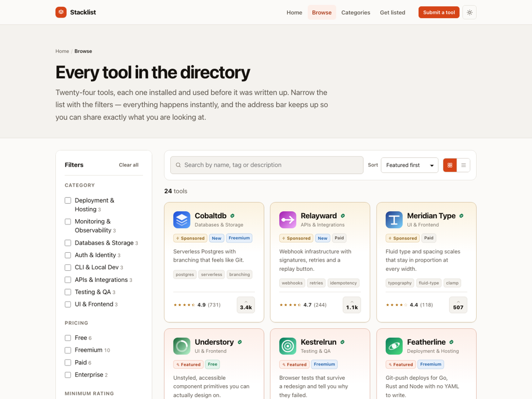Click the Stacklist logo icon

(x=61, y=12)
